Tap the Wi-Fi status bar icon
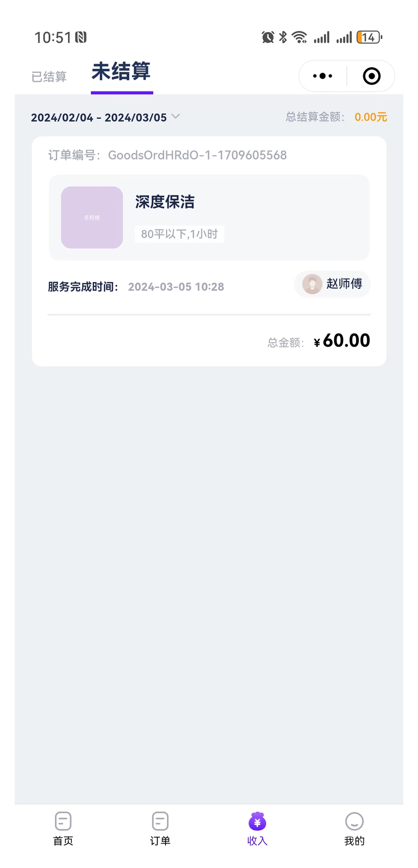This screenshot has width=418, height=868. click(x=300, y=37)
